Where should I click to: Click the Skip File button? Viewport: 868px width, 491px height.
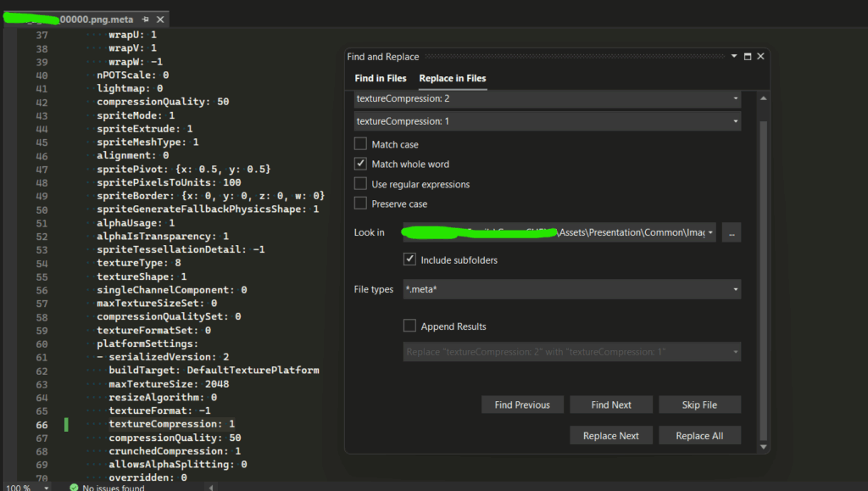(699, 405)
